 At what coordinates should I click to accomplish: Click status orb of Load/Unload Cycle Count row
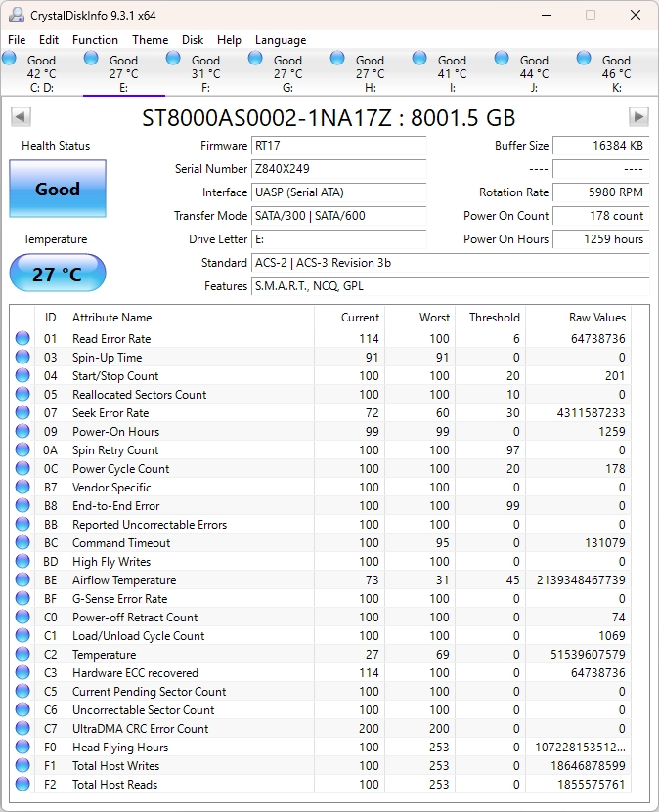[x=22, y=636]
